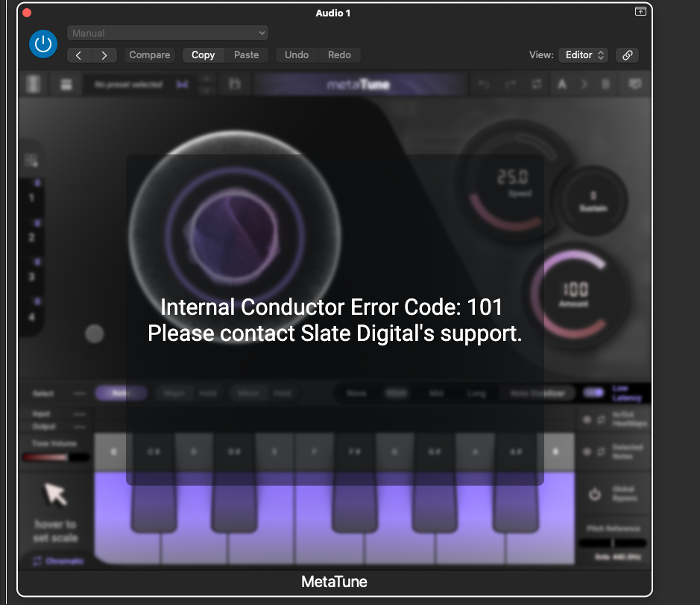Click the metaTune comment icon at toolbar right
700x605 pixels.
(x=635, y=84)
